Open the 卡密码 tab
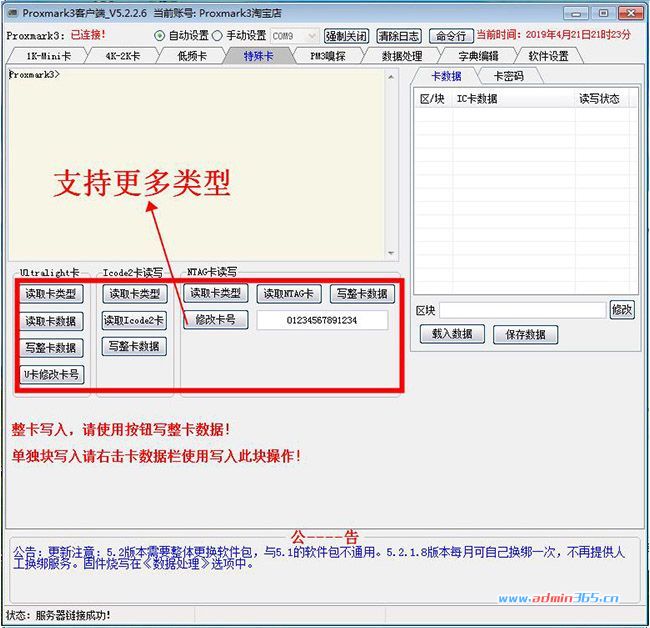Image resolution: width=650 pixels, height=628 pixels. point(509,76)
